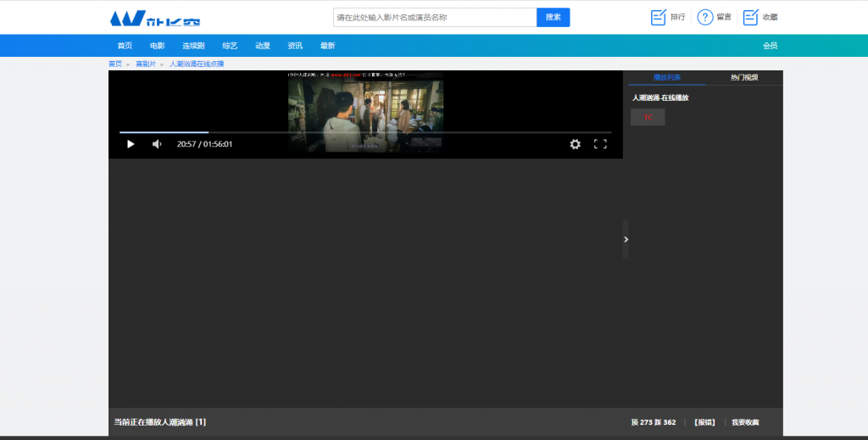This screenshot has height=440, width=868.
Task: Focus the movie name search input field
Action: (x=435, y=17)
